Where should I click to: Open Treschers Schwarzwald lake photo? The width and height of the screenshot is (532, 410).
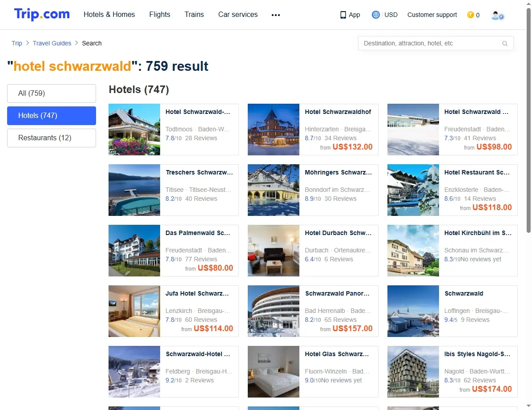click(134, 190)
